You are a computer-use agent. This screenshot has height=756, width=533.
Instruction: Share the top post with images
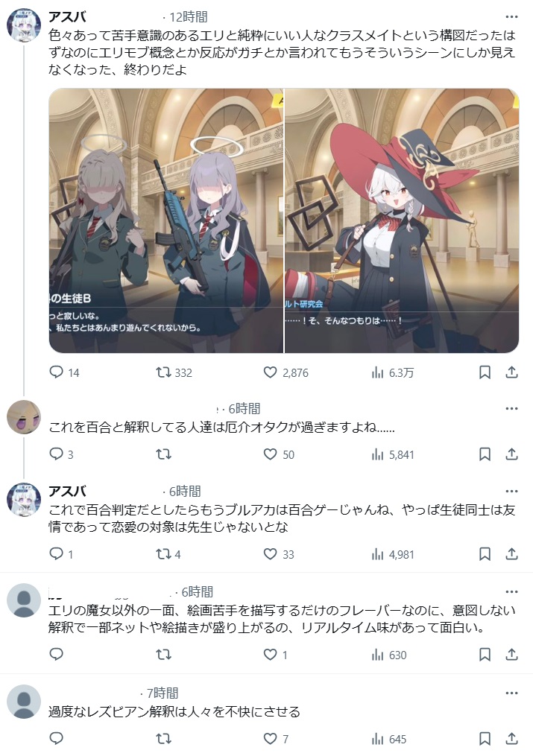[512, 372]
